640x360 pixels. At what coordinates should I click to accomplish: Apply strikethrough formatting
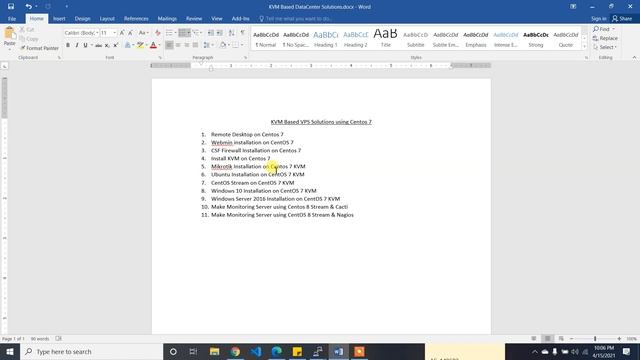98,45
